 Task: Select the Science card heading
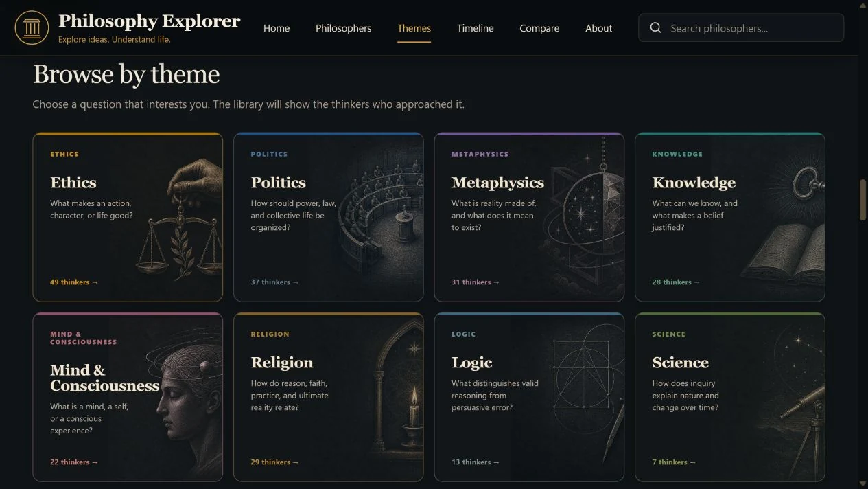pyautogui.click(x=680, y=363)
